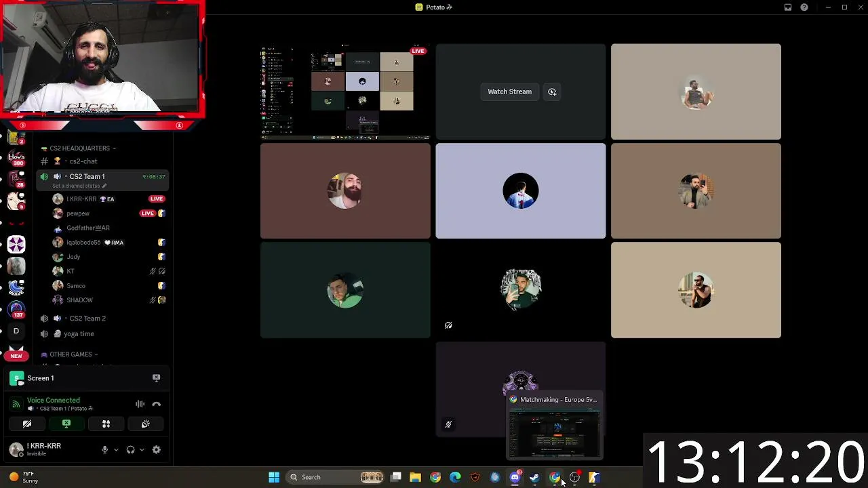Open Counter-Strike icon on taskbar
This screenshot has height=488, width=868.
coord(594,477)
